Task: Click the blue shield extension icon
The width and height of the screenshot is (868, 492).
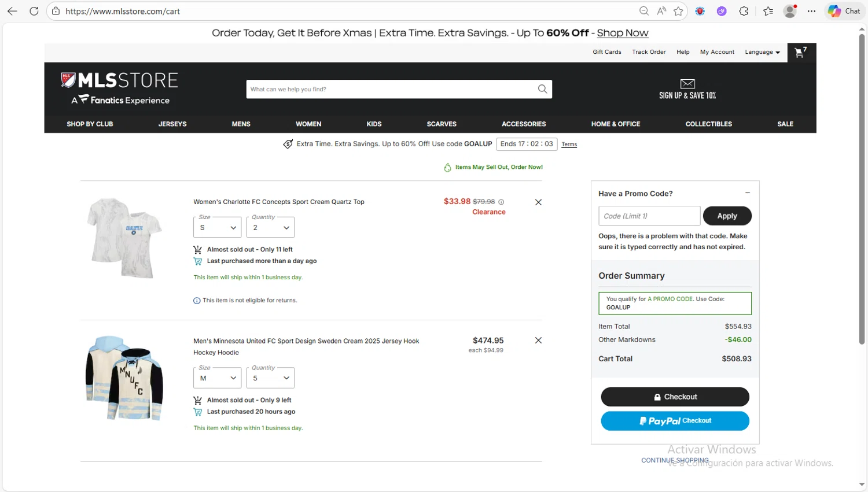Action: (700, 11)
